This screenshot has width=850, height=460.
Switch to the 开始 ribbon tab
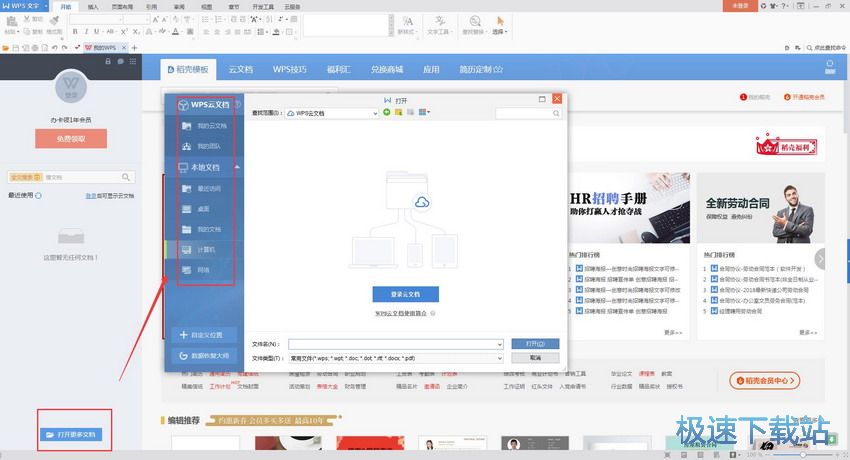pos(66,7)
